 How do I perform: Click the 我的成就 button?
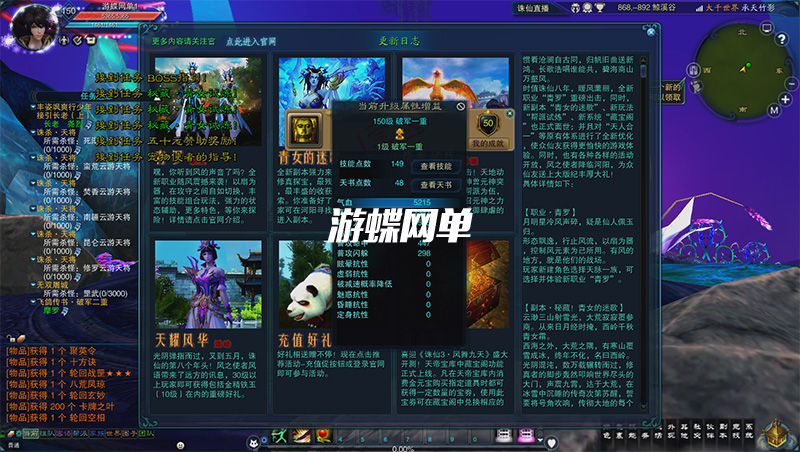(x=487, y=144)
